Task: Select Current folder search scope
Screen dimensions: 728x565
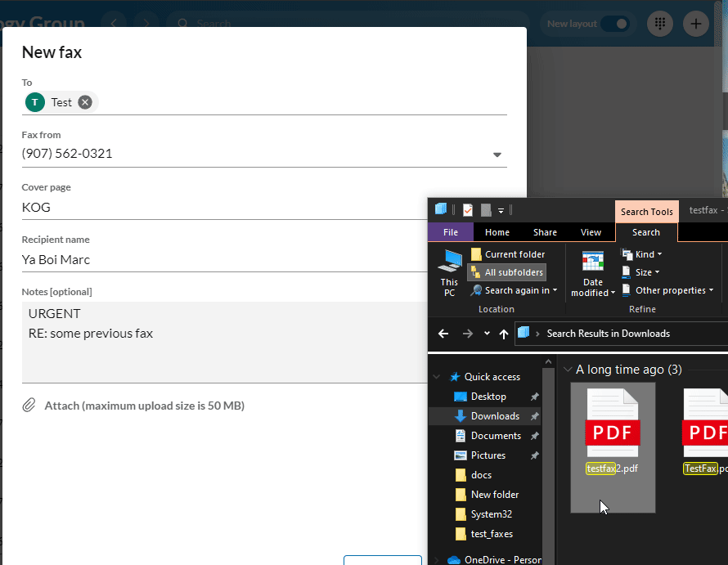Action: [x=508, y=254]
